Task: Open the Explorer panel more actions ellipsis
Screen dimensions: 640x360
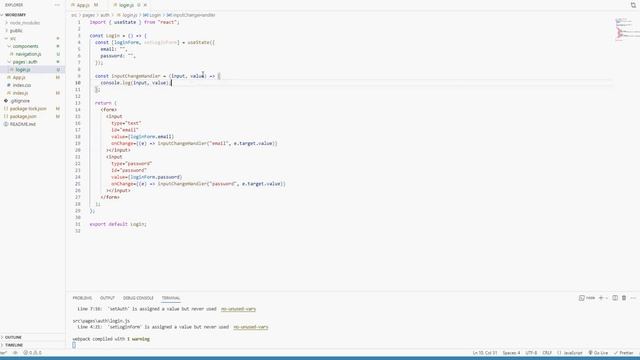Action: pos(57,5)
